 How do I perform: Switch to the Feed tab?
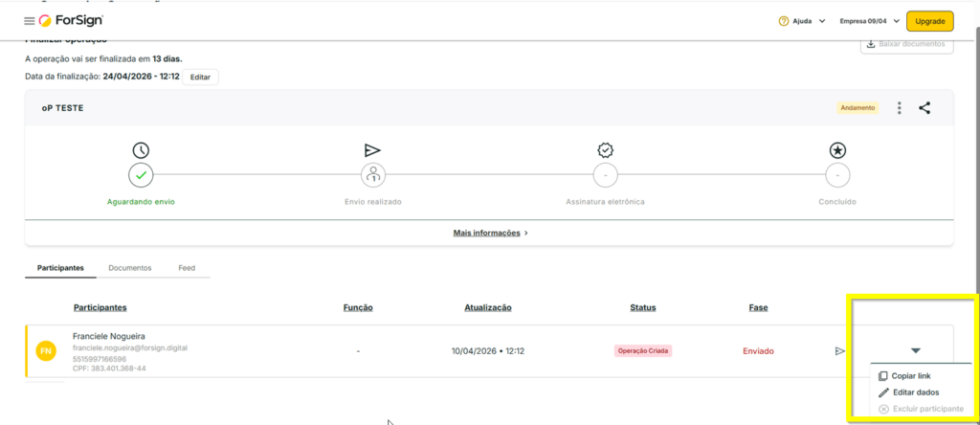(x=187, y=268)
